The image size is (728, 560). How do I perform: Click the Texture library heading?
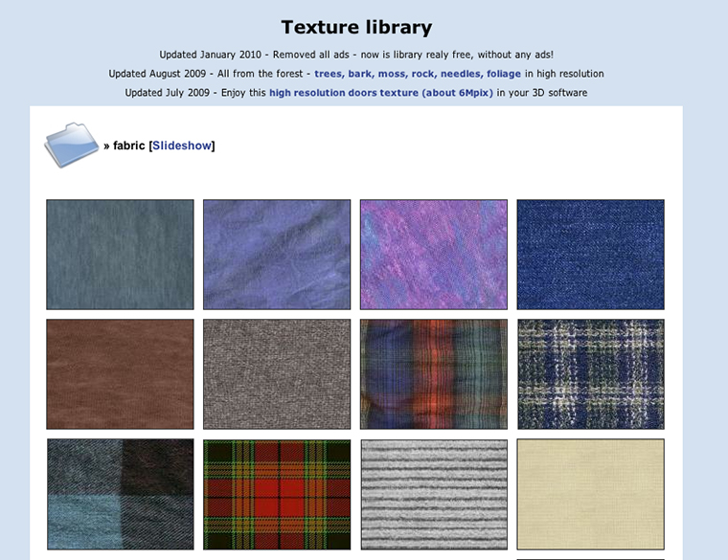[356, 28]
